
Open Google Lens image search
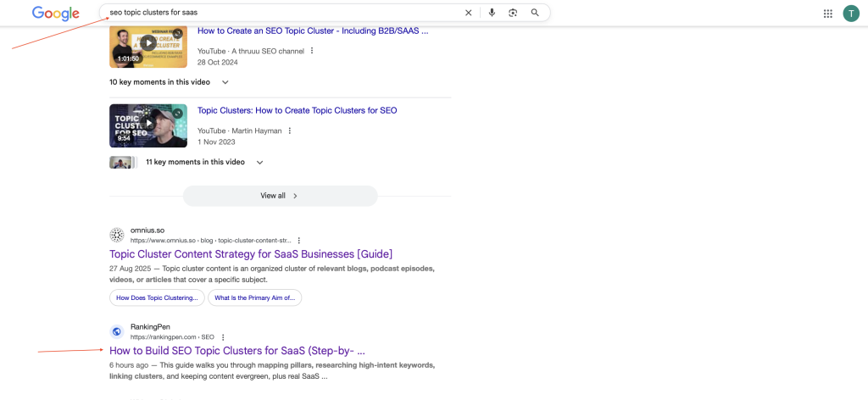click(x=513, y=13)
